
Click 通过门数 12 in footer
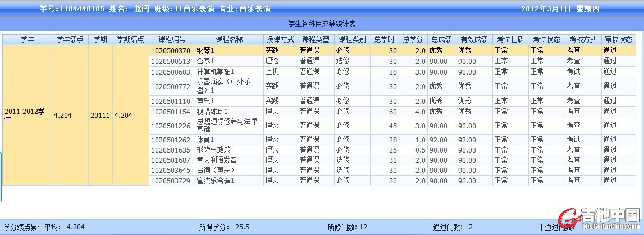pyautogui.click(x=453, y=227)
